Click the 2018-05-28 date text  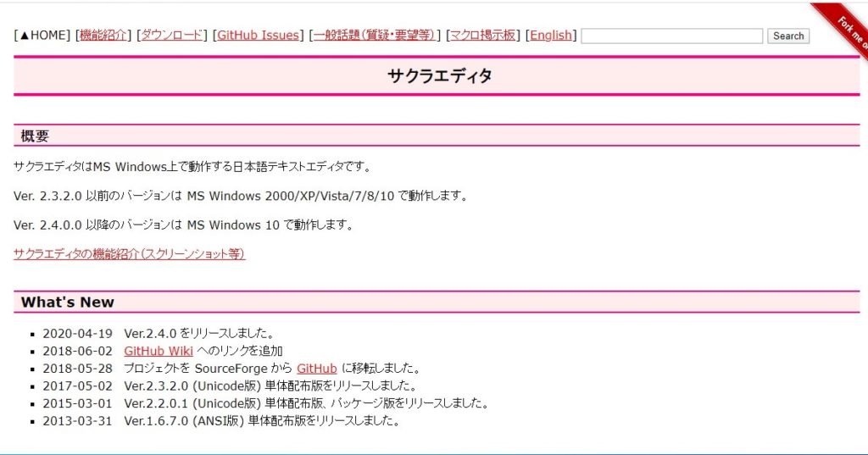[77, 369]
